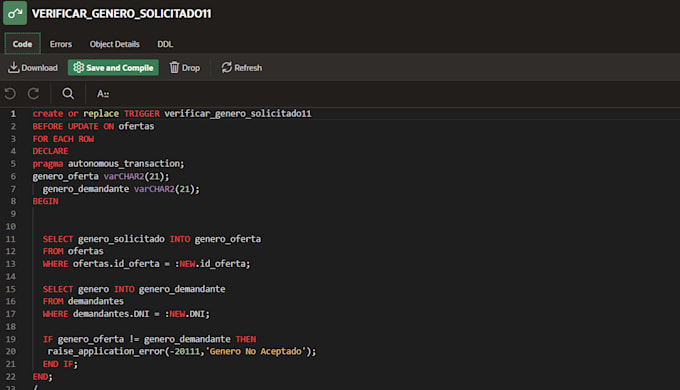Toggle the A auto-complete icon
The image size is (680, 390).
103,94
